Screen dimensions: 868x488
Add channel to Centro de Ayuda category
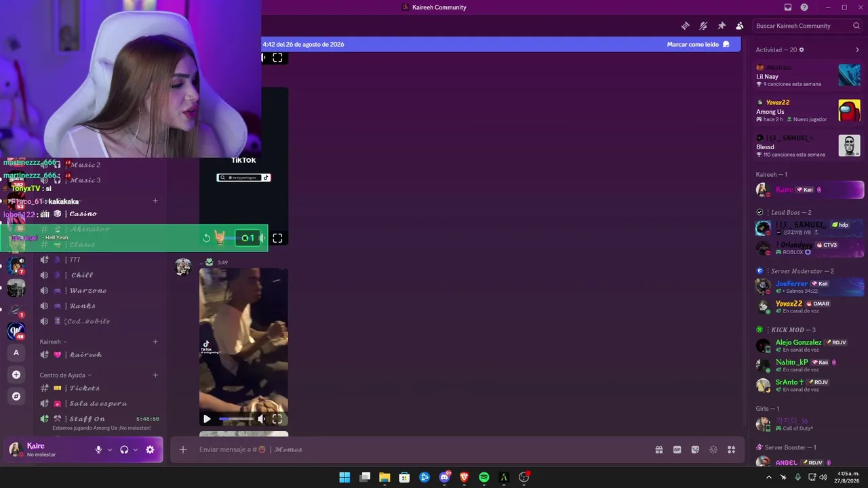[x=155, y=375]
